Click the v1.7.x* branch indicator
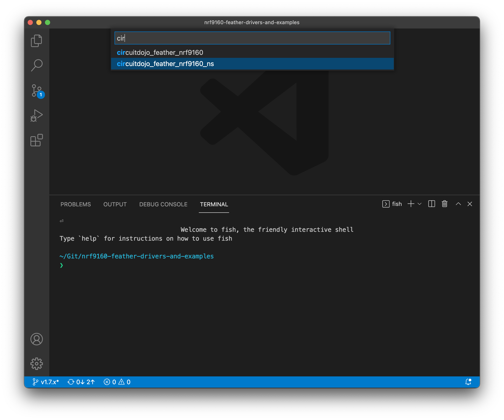The height and width of the screenshot is (420, 504). pyautogui.click(x=46, y=382)
